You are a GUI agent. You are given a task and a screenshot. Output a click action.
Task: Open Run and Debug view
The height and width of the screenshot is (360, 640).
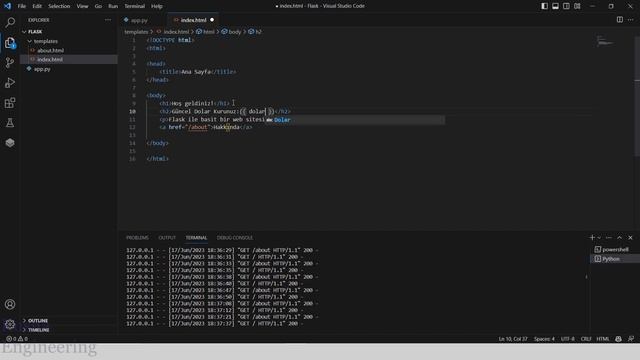[10, 82]
